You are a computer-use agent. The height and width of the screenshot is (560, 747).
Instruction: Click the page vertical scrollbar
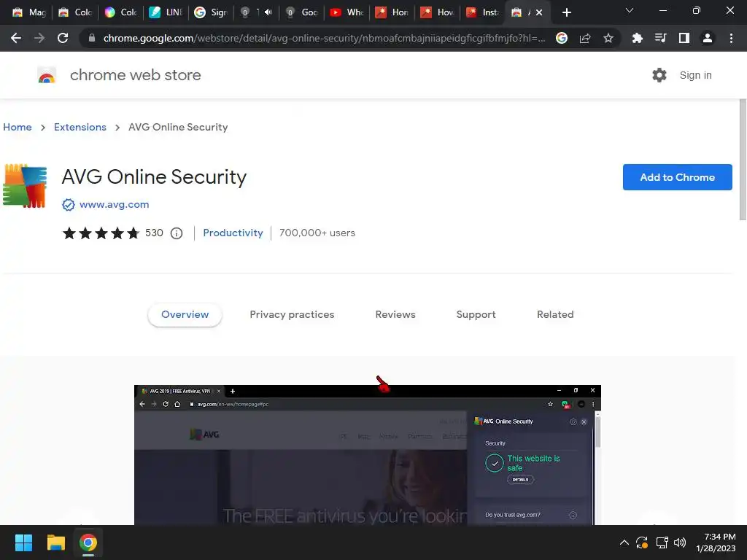click(x=743, y=160)
